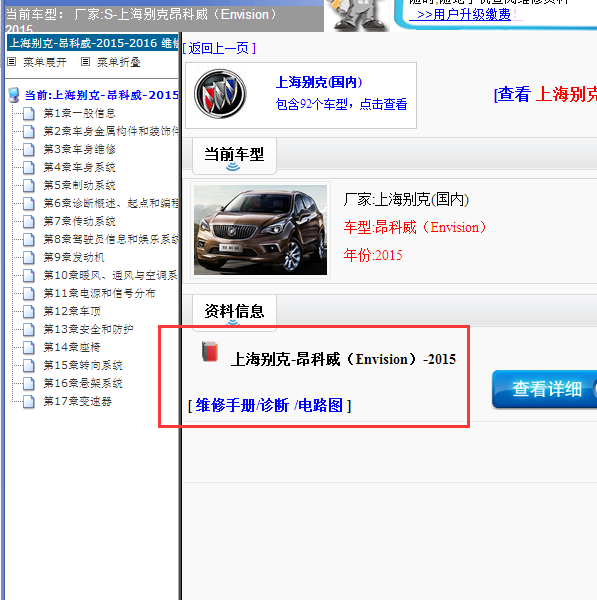
Task: Open 第2章车身金属构件和装饰件 chapter
Action: pos(111,131)
